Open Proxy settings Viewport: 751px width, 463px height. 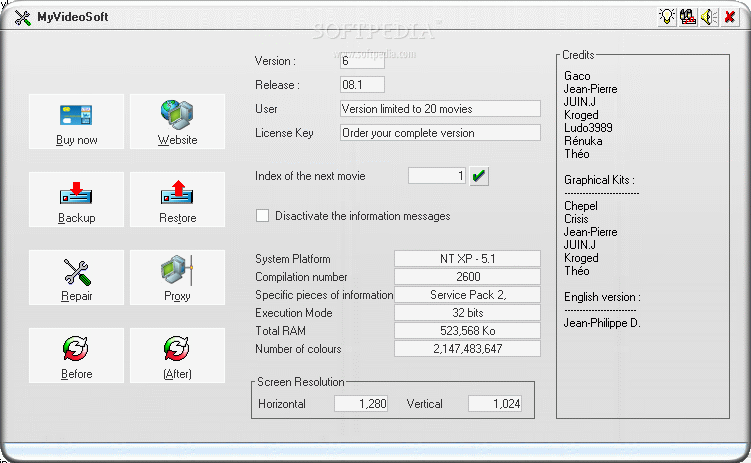[177, 277]
